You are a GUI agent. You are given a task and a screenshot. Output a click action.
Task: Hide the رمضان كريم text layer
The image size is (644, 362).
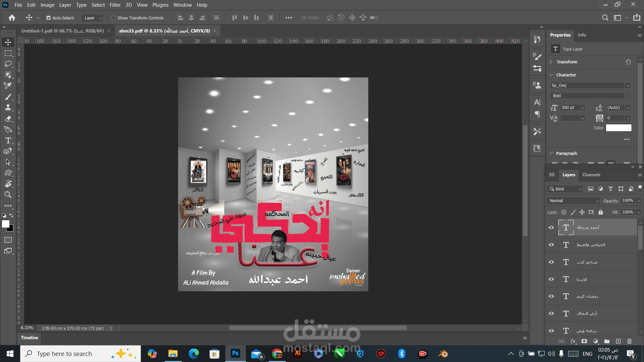551,296
